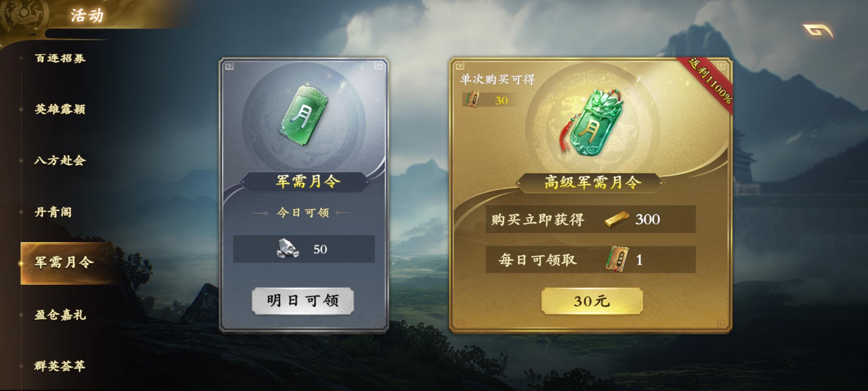868x391 pixels.
Task: Click the 明日可领 button
Action: [x=303, y=301]
